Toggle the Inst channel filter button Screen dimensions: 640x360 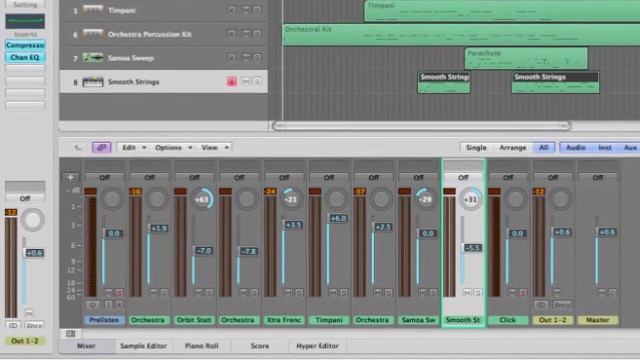[604, 147]
